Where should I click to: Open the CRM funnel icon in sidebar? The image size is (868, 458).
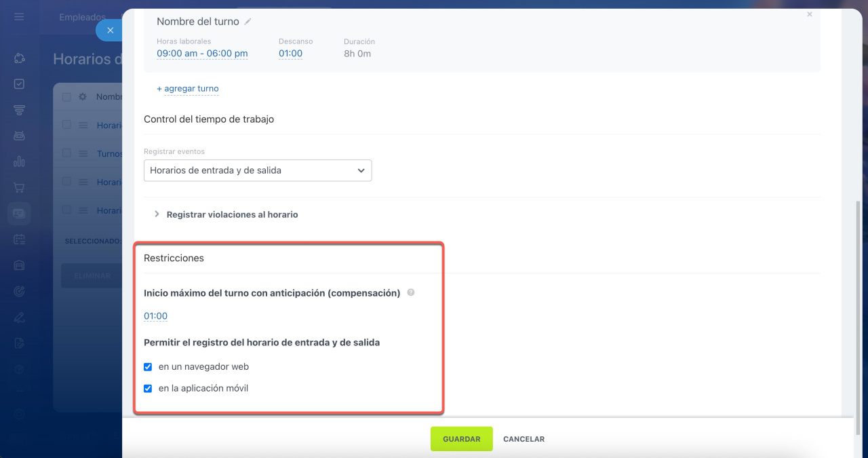pyautogui.click(x=19, y=110)
